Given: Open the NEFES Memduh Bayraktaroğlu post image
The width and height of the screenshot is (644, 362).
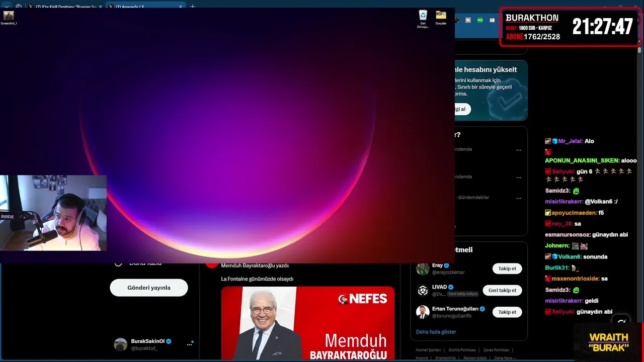Looking at the screenshot, I should (x=308, y=323).
